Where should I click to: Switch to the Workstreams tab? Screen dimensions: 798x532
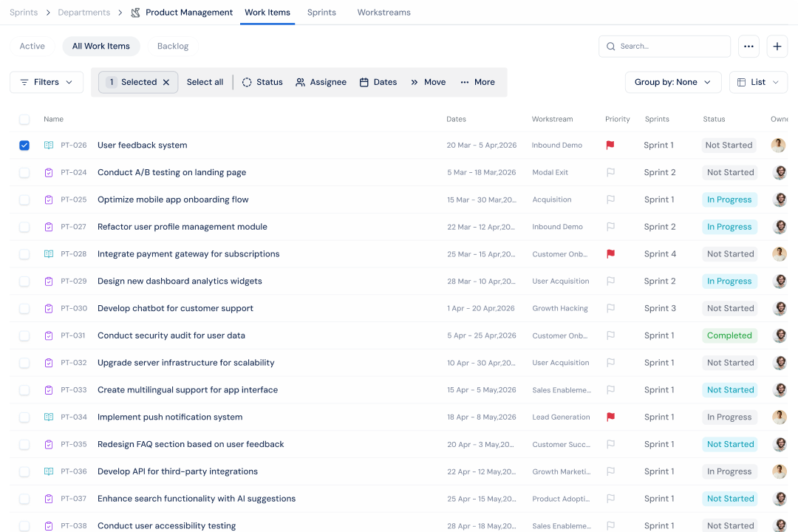(x=383, y=13)
